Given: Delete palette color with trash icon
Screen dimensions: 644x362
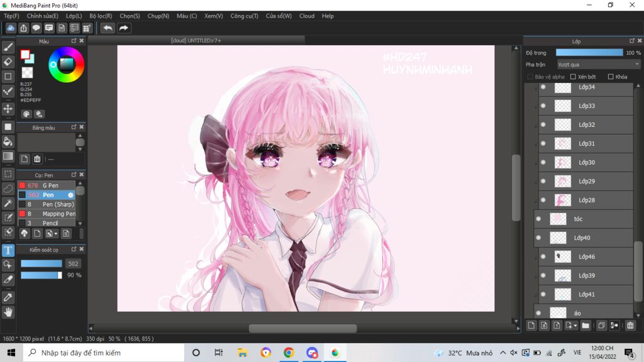Looking at the screenshot, I should (x=37, y=159).
